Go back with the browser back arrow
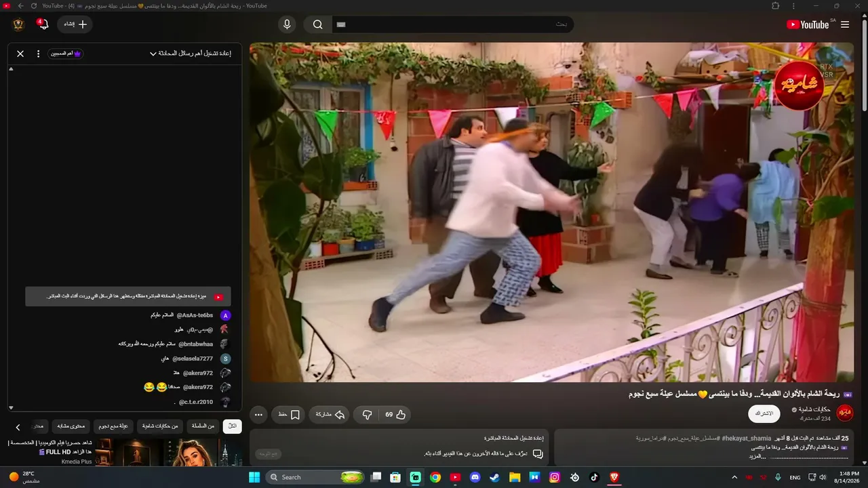Screen dimensions: 868x488 [x=21, y=5]
